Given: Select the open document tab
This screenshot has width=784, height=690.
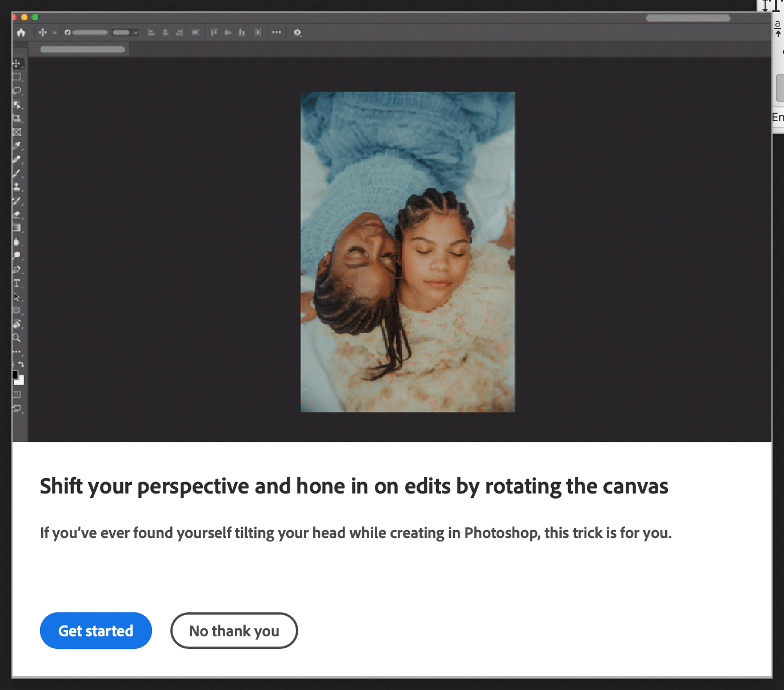Looking at the screenshot, I should coord(82,50).
